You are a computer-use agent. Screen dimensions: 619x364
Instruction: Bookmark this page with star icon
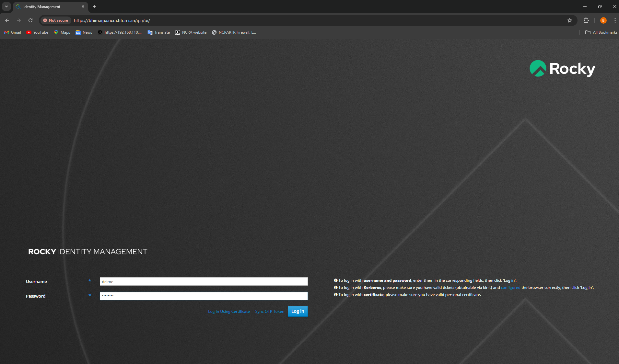(570, 20)
